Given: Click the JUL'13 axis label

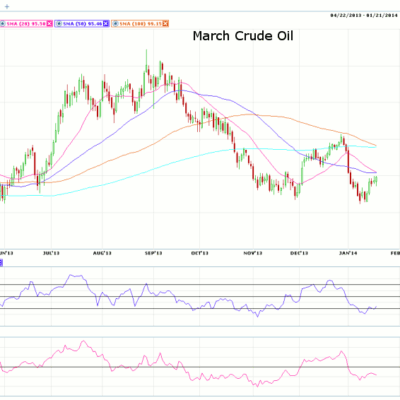Looking at the screenshot, I should (x=51, y=253).
